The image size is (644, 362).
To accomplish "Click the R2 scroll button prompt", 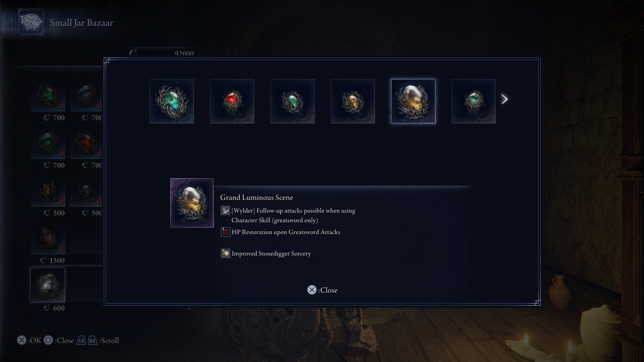I will (x=93, y=341).
